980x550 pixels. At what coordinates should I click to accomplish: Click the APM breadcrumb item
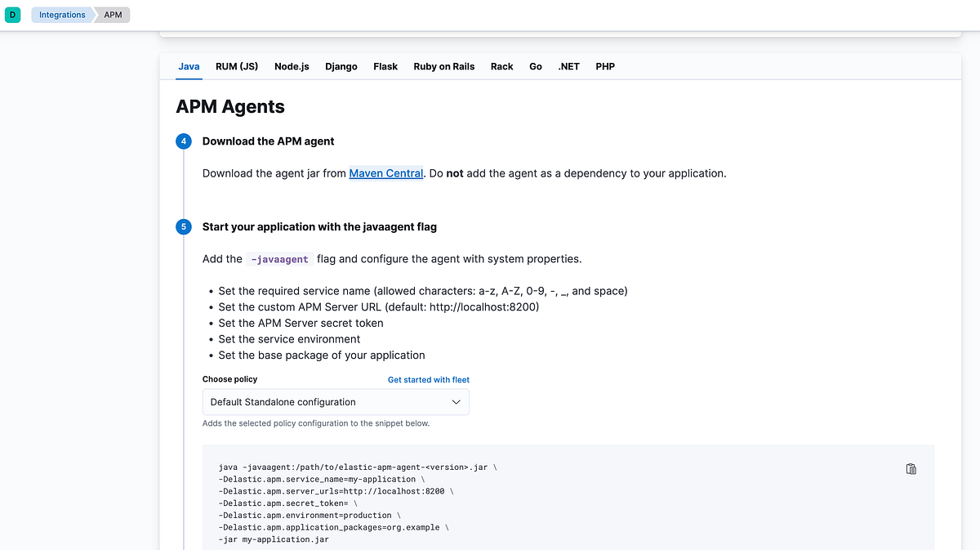point(113,15)
